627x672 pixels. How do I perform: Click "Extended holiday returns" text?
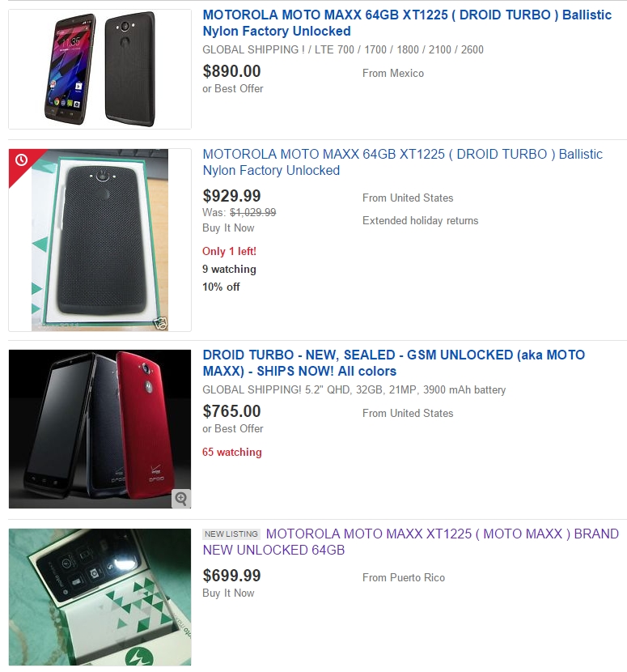[420, 220]
